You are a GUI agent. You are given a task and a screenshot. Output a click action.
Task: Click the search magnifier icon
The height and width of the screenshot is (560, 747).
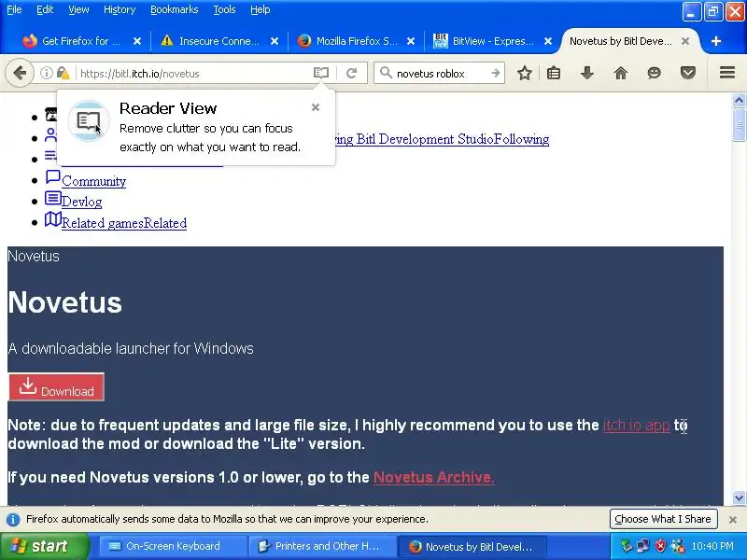tap(386, 73)
